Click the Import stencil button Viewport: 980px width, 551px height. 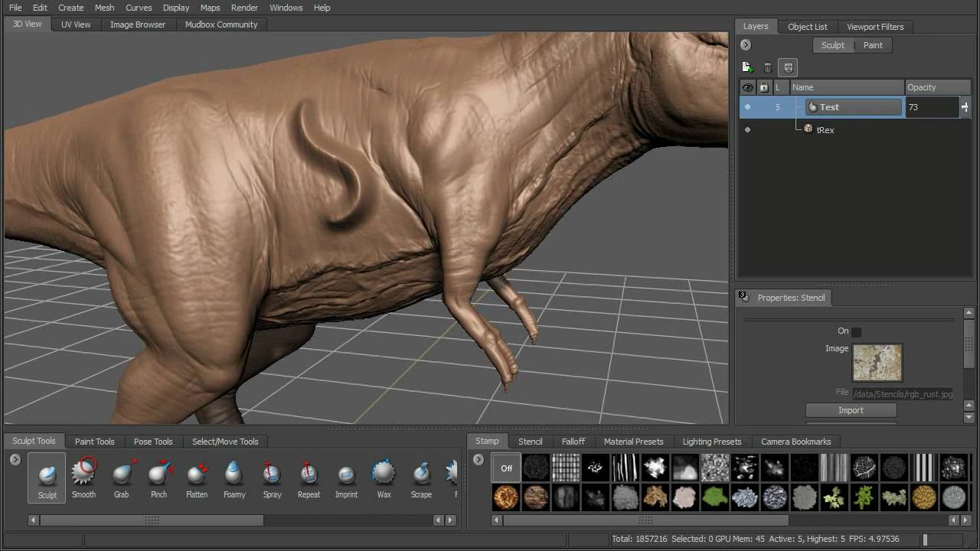pos(850,410)
